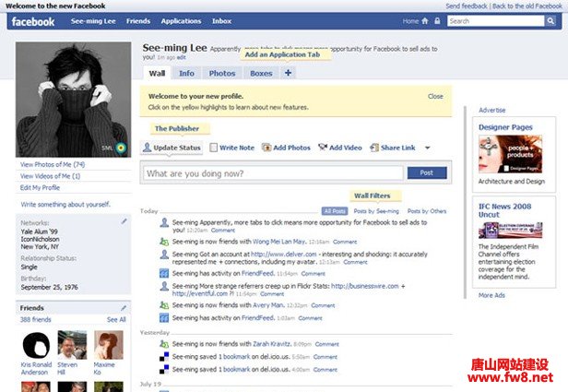Click the Post button
The image size is (568, 392).
coord(427,172)
